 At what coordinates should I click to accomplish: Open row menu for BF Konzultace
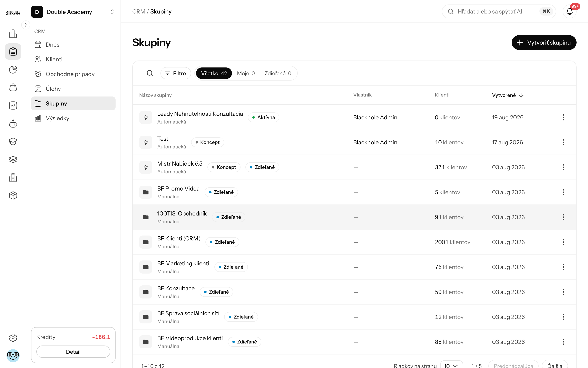pos(563,292)
